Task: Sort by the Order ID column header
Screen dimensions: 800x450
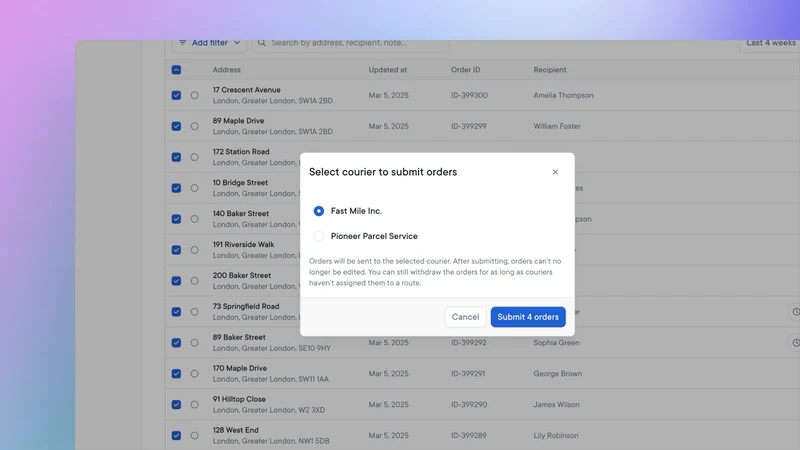Action: [x=465, y=70]
